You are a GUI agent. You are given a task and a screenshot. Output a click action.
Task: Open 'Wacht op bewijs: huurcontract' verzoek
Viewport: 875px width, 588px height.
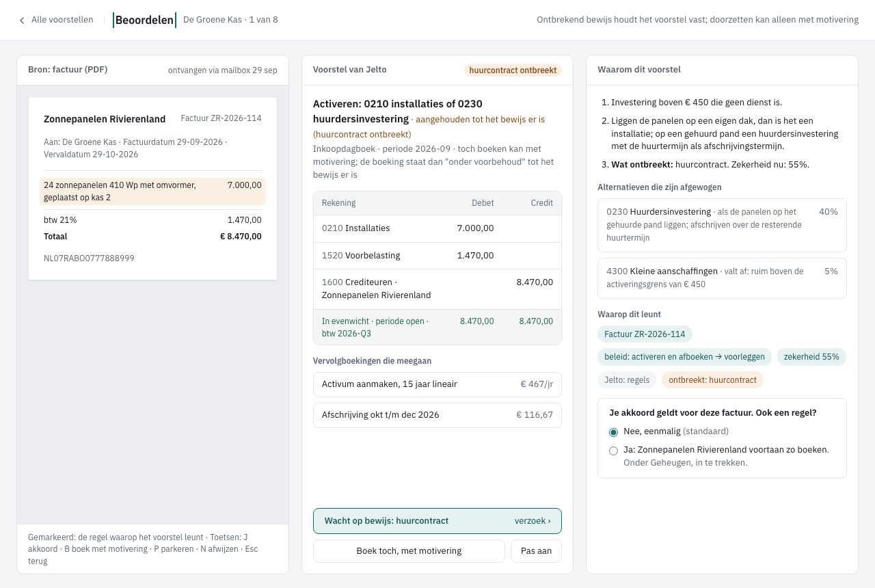(x=437, y=521)
